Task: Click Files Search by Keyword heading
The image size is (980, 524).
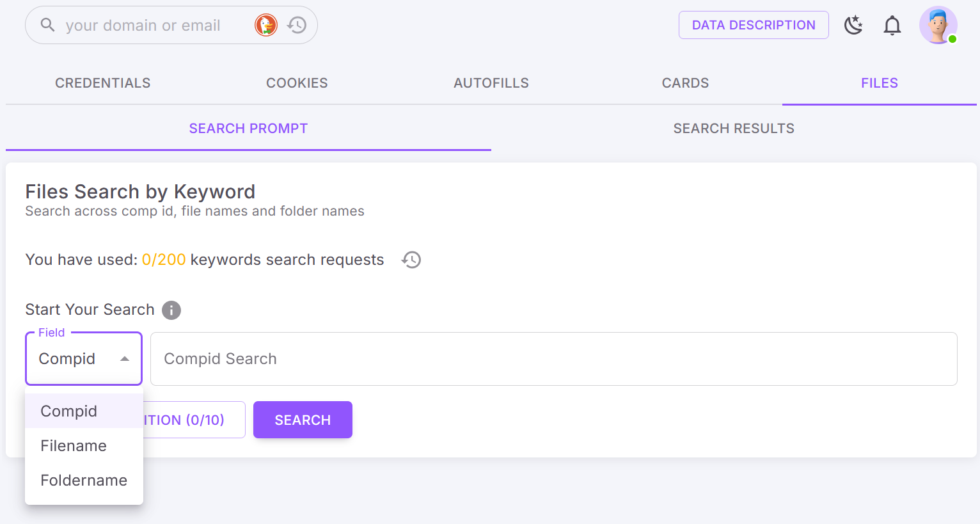Action: (x=140, y=191)
